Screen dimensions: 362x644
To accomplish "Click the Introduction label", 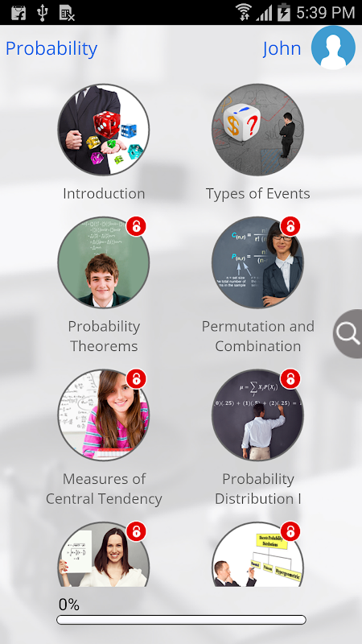I will click(x=104, y=193).
